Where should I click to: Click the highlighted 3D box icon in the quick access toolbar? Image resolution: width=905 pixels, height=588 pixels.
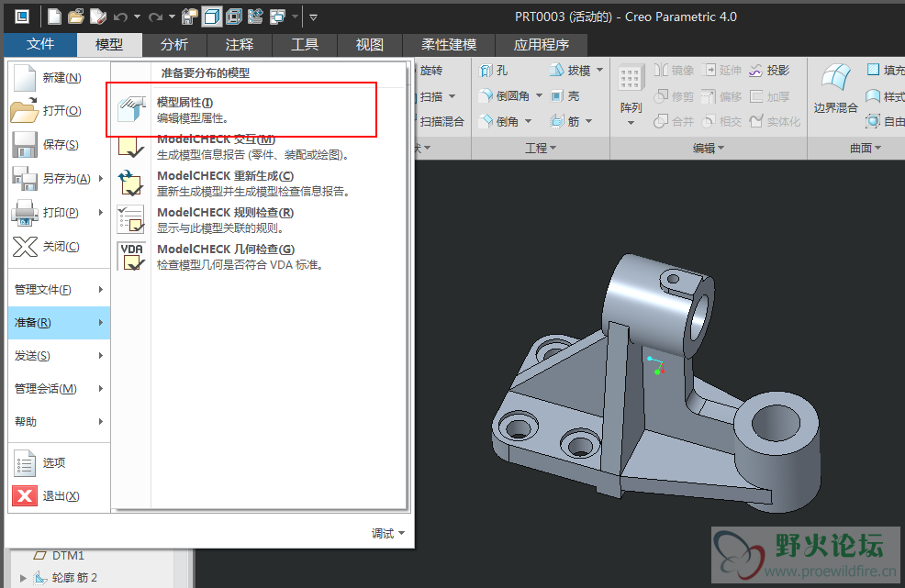pos(212,17)
